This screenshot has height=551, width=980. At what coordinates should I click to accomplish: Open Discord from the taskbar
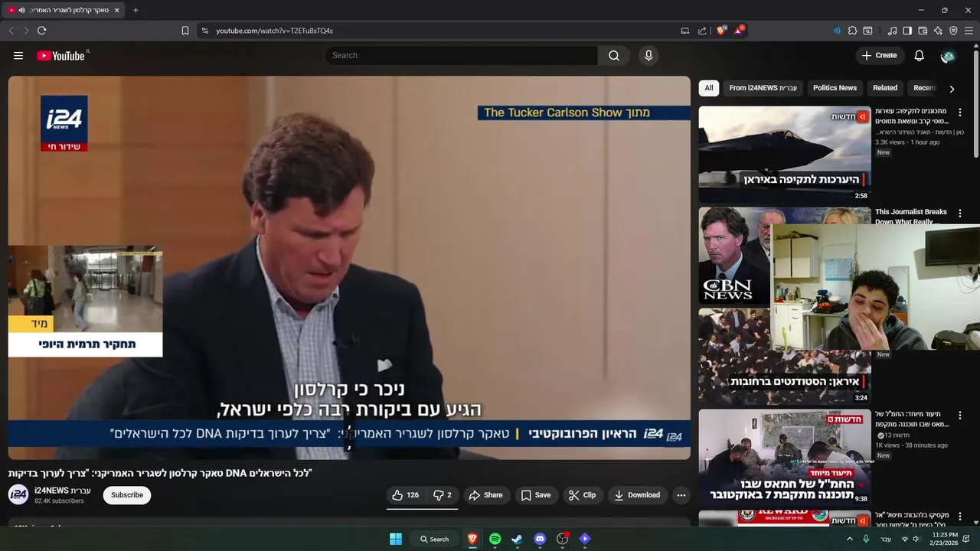[540, 539]
